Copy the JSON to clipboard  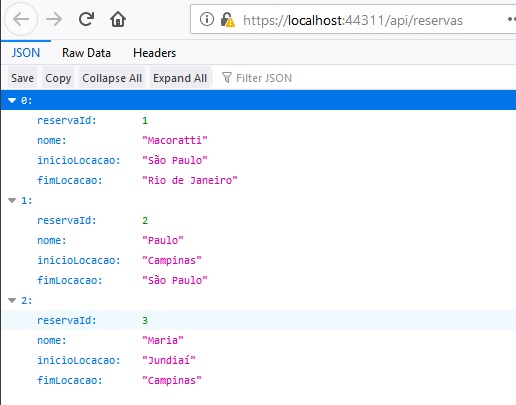click(58, 78)
